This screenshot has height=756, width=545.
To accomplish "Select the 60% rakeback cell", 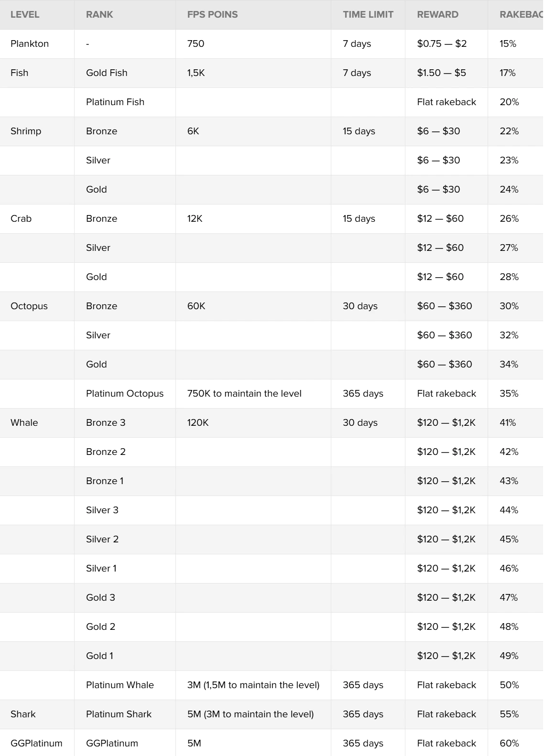I will click(x=509, y=743).
